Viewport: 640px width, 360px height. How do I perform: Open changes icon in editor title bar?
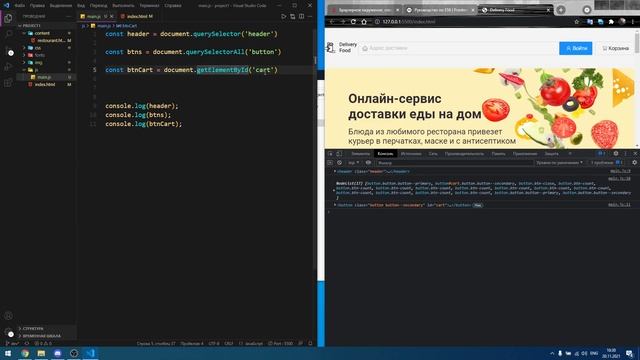(293, 16)
